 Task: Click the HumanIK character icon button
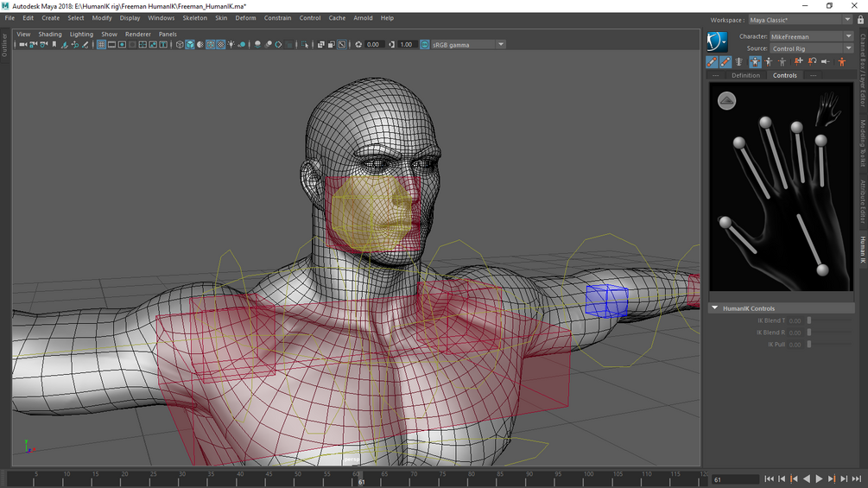[717, 41]
